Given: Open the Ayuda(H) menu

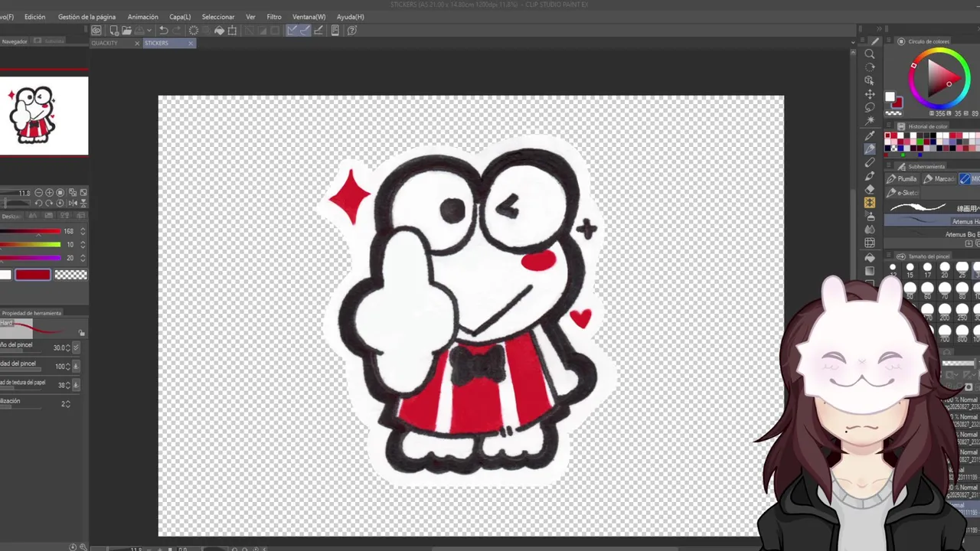Looking at the screenshot, I should point(350,17).
